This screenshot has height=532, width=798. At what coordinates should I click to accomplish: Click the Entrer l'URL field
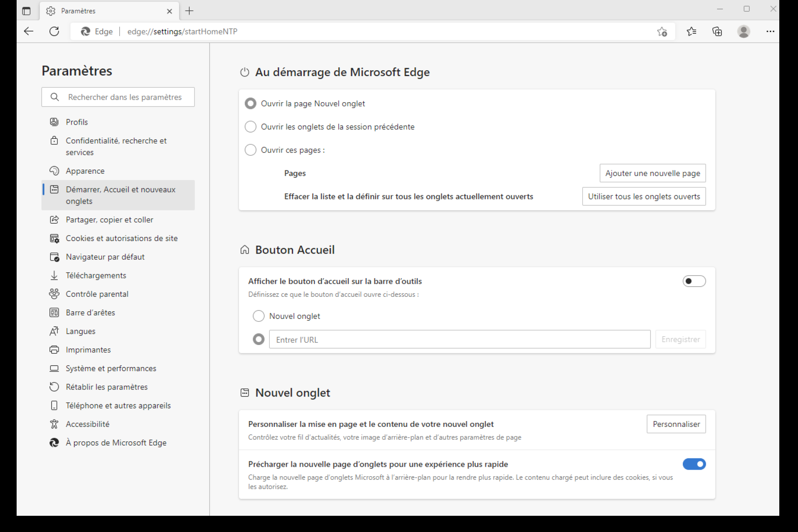coord(460,339)
